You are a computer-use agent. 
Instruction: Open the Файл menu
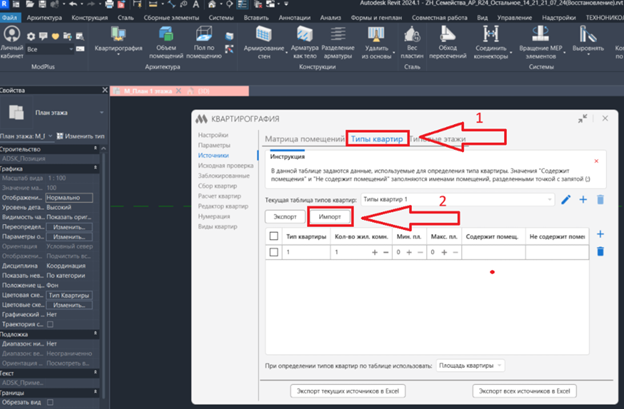(x=10, y=18)
